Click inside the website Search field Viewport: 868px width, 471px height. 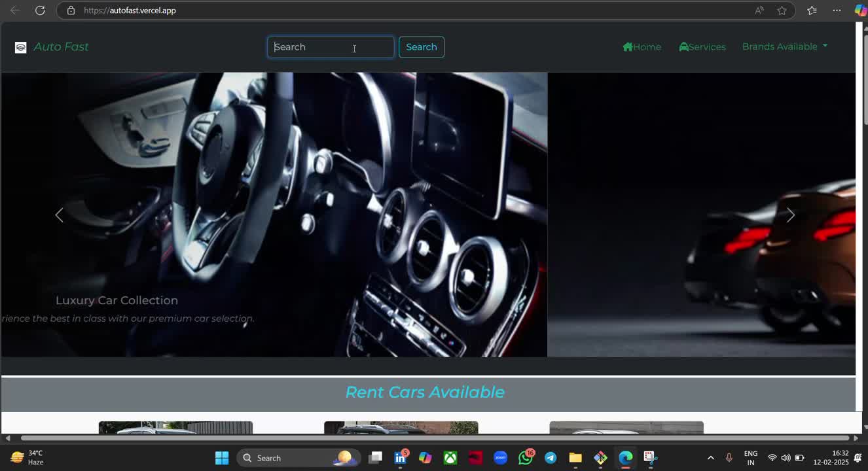[x=331, y=47]
